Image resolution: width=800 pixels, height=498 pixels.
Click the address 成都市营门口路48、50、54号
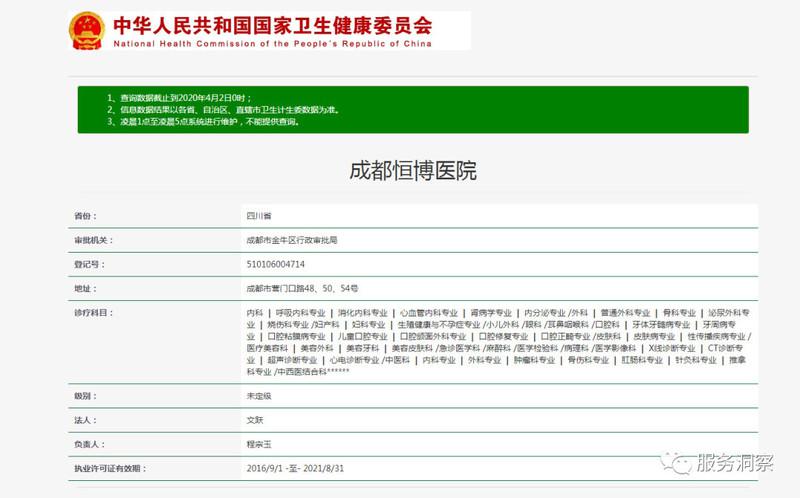(x=302, y=288)
